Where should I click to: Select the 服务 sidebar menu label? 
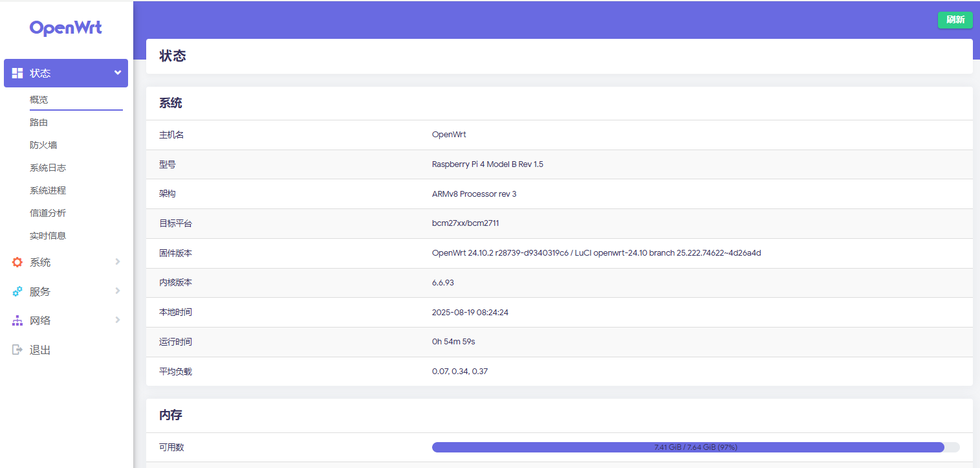point(40,291)
